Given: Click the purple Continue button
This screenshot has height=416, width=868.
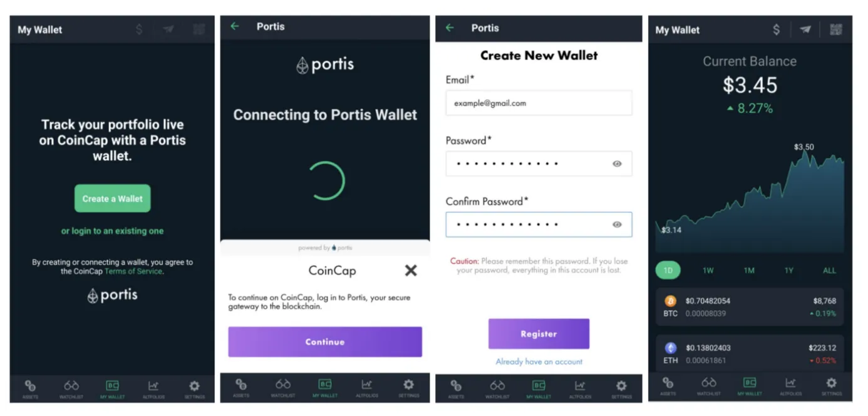Looking at the screenshot, I should [325, 342].
